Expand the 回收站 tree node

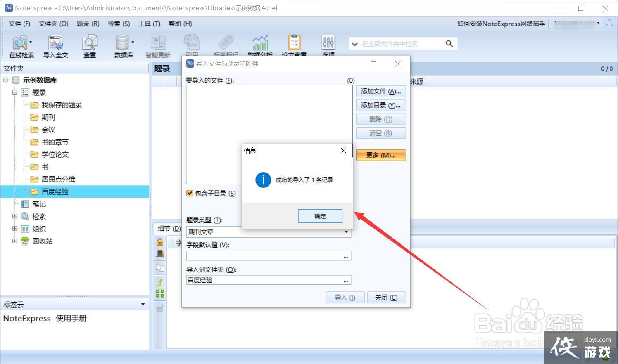tap(14, 241)
